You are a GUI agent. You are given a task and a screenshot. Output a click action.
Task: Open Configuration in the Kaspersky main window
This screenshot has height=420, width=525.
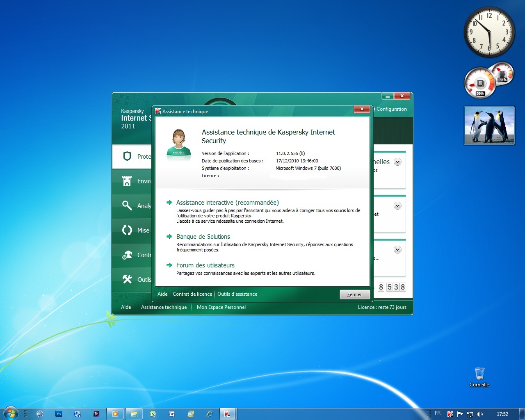[x=392, y=109]
